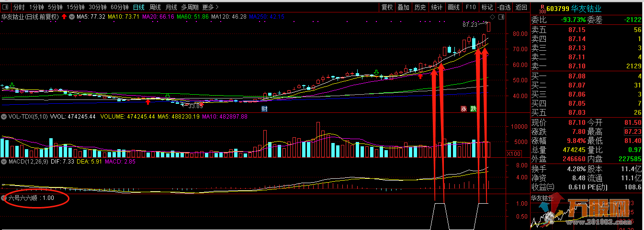Click the '跌' marker below the chart
Screen dimensions: 644x230
[x=473, y=109]
